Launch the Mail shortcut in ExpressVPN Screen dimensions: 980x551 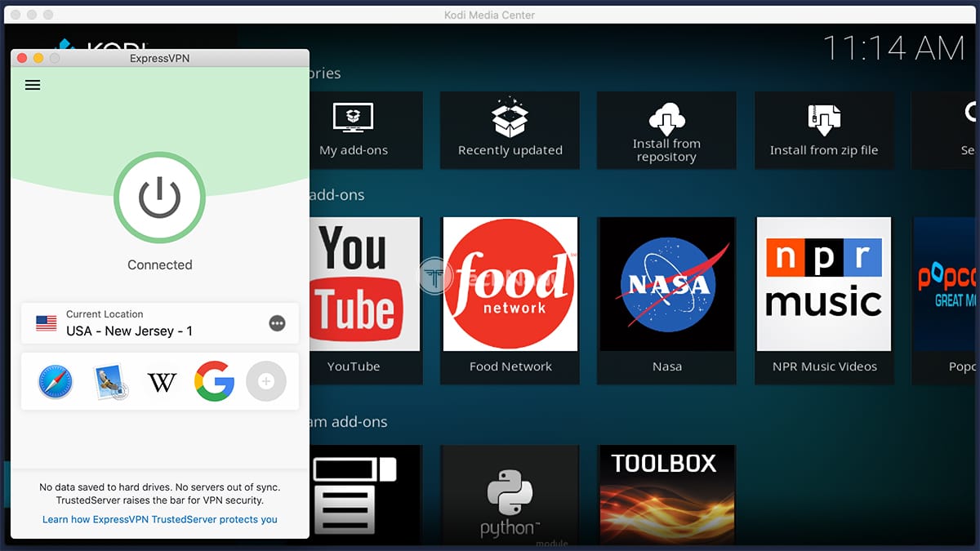click(x=109, y=381)
